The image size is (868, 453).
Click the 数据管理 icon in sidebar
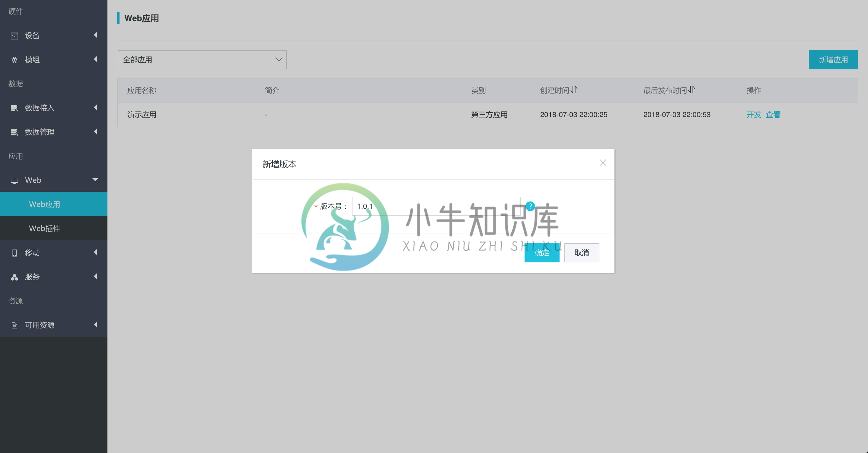point(14,132)
